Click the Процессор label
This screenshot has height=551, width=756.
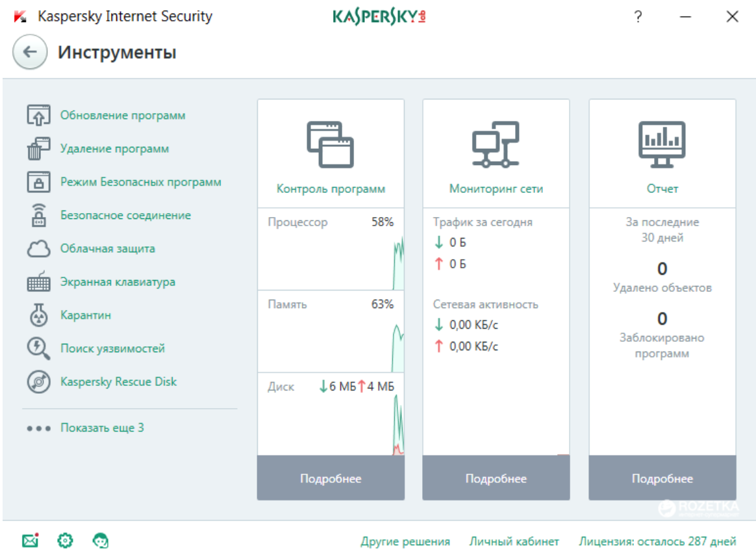tap(297, 222)
